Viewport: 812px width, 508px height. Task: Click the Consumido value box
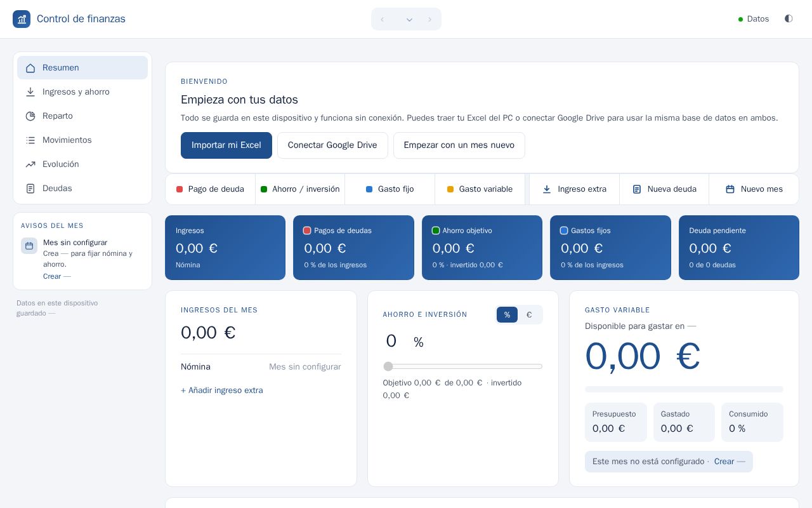click(752, 422)
